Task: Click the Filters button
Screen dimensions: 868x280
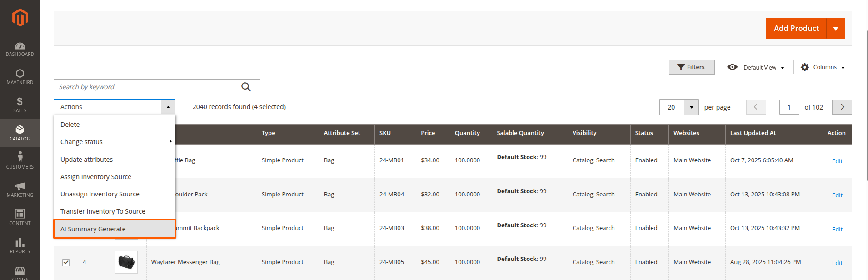Action: [692, 67]
